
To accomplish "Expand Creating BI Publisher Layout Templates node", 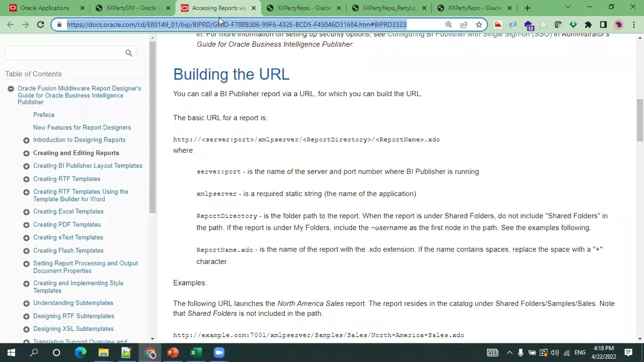I will (x=26, y=166).
